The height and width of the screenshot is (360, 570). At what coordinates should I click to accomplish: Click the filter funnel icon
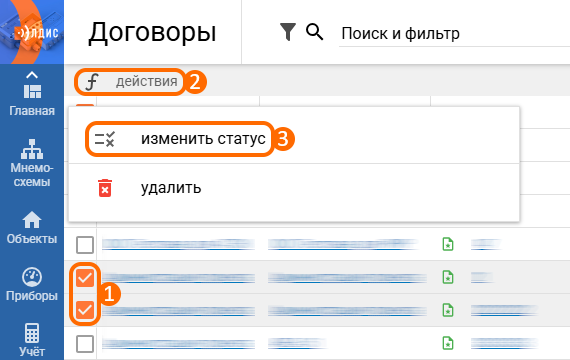pyautogui.click(x=288, y=32)
